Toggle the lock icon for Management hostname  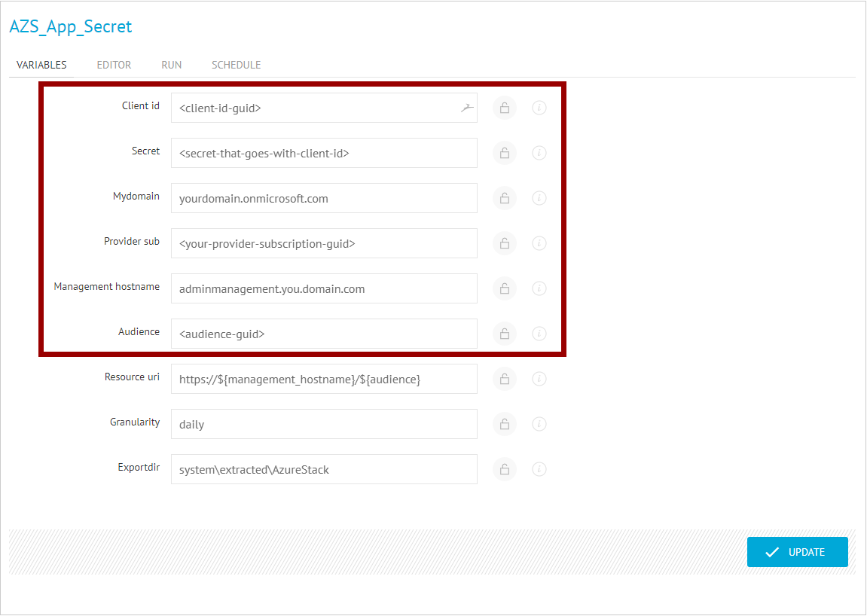tap(504, 288)
